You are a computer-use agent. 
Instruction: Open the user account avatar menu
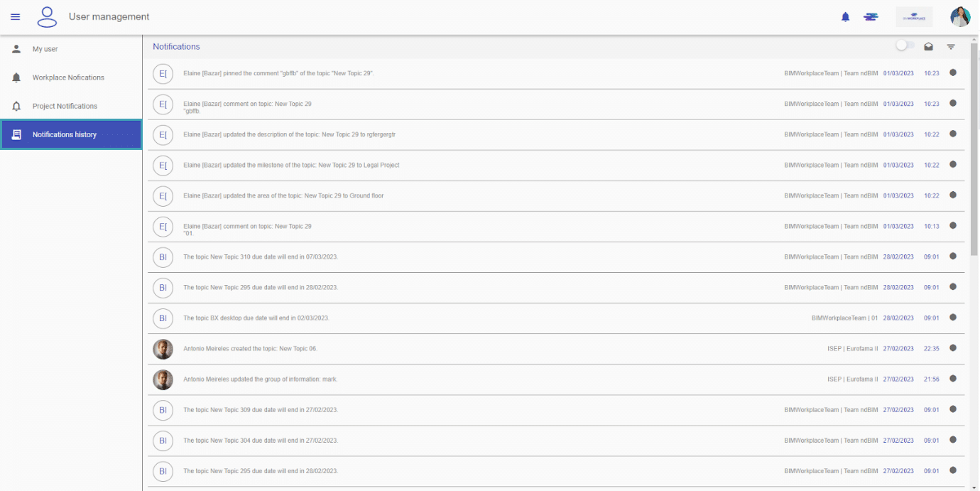[960, 16]
